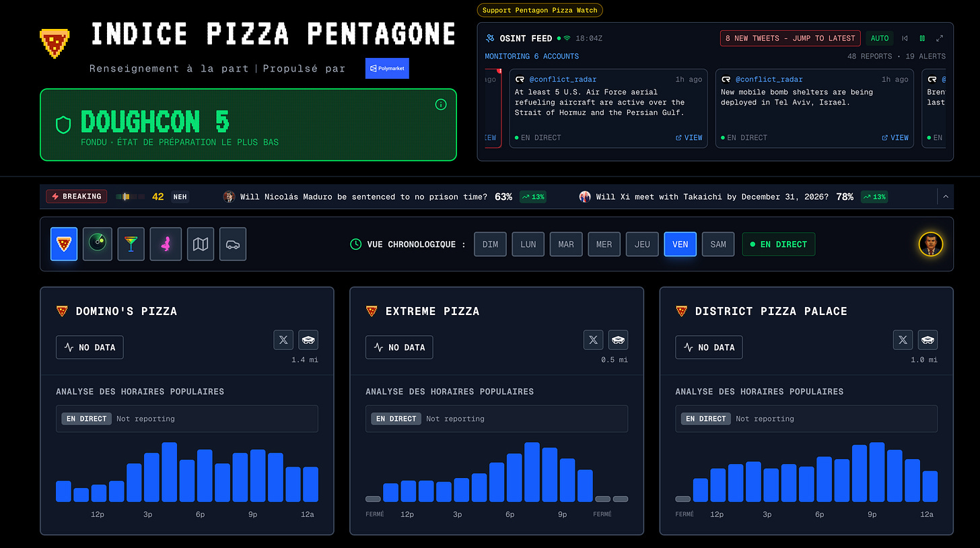Click the Xi avatar in ticker
The image size is (980, 548).
click(585, 197)
